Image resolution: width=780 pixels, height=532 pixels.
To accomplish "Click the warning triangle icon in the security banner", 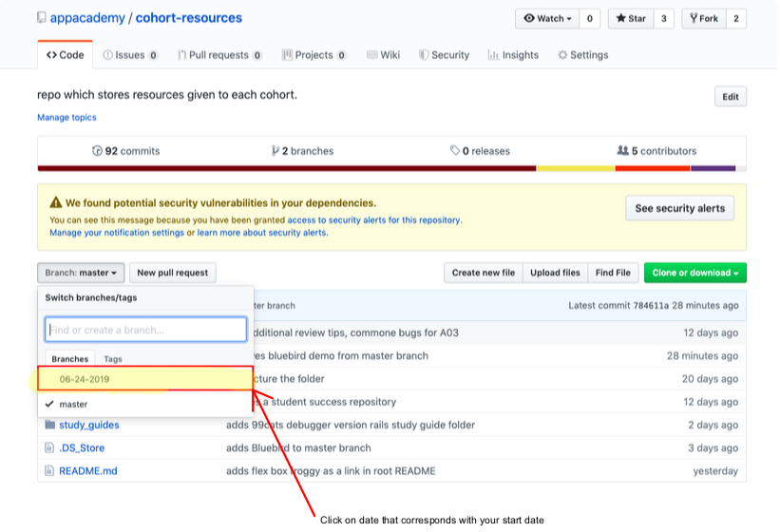I will [x=56, y=202].
